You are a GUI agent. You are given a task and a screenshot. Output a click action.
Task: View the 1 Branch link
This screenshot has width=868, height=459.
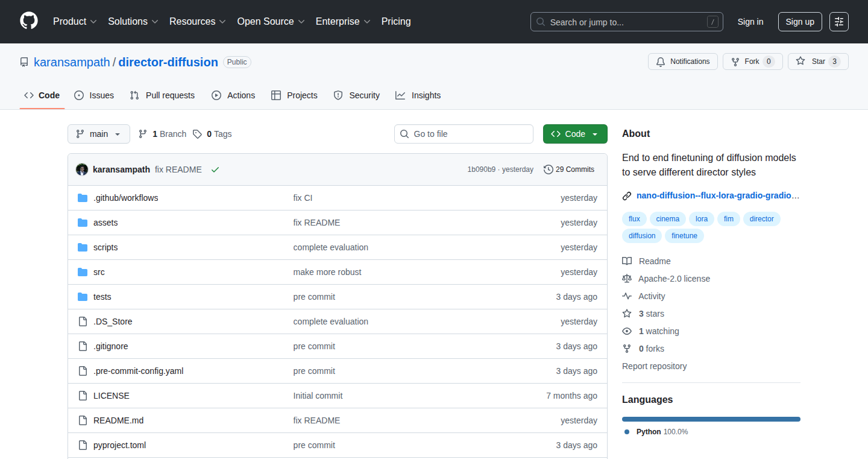coord(162,134)
